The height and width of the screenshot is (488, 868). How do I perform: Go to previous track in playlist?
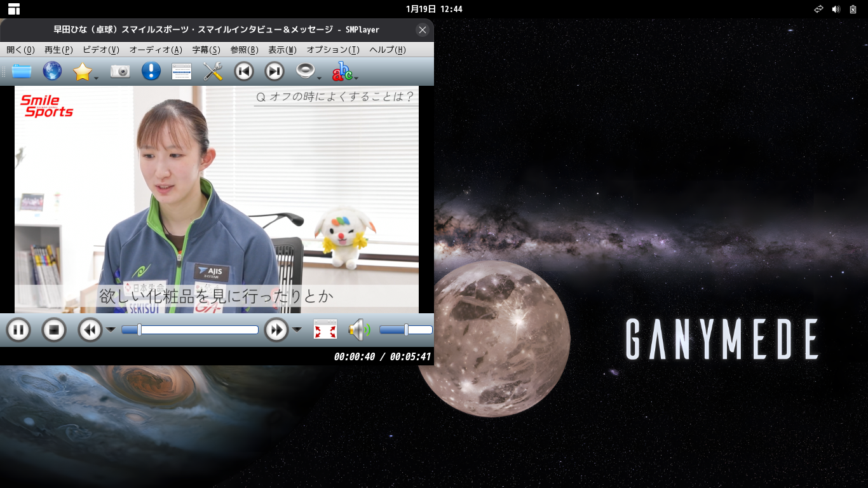click(x=244, y=71)
